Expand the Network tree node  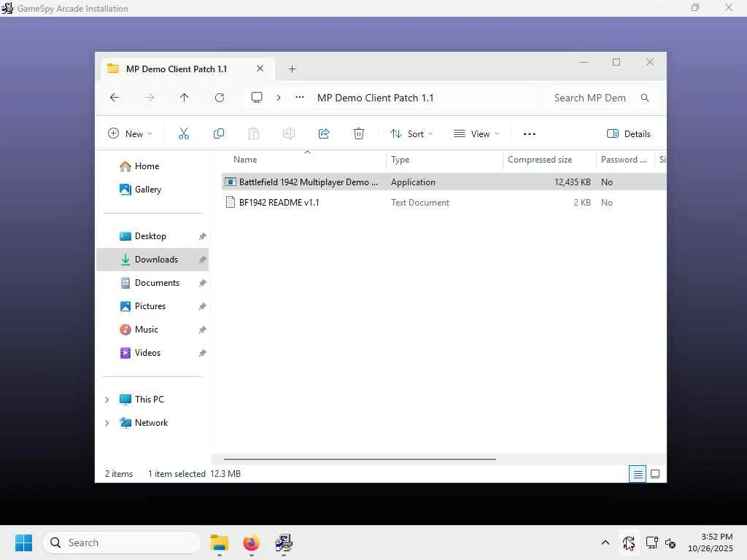(x=107, y=423)
